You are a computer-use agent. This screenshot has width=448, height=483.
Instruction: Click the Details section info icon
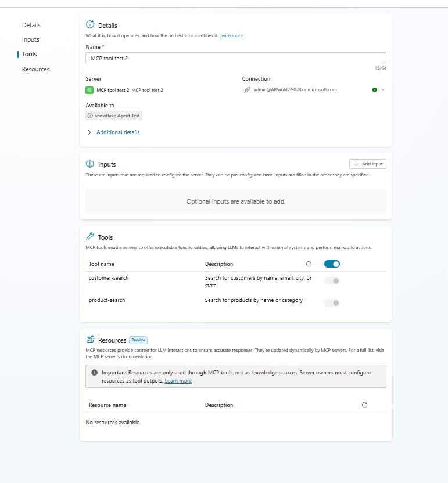coord(90,24)
